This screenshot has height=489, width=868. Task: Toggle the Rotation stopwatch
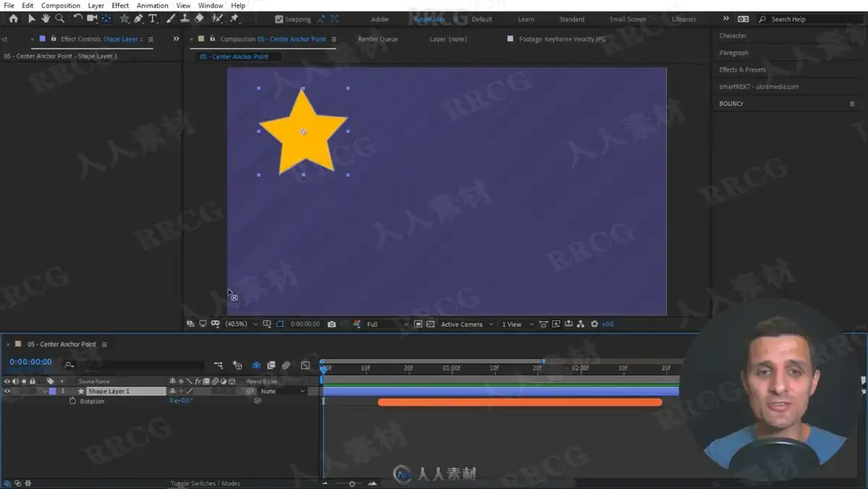[72, 401]
